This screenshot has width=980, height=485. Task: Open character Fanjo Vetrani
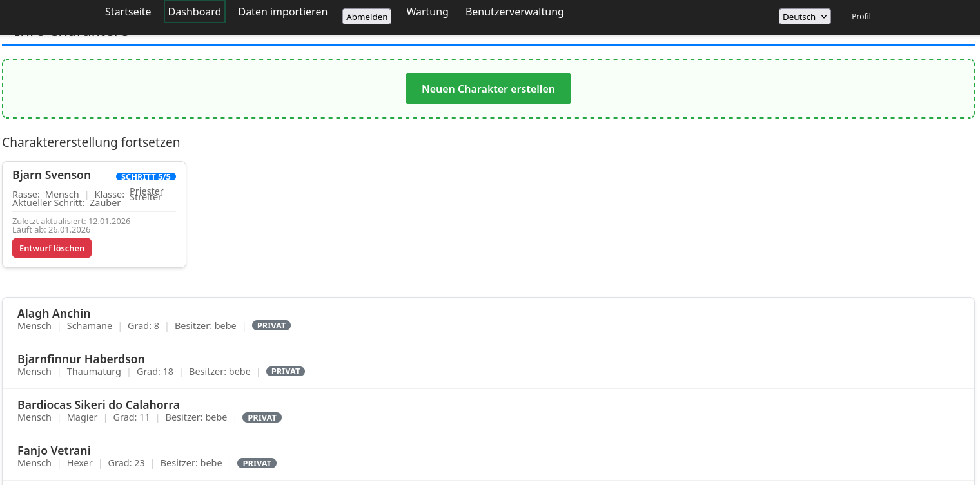click(x=54, y=451)
